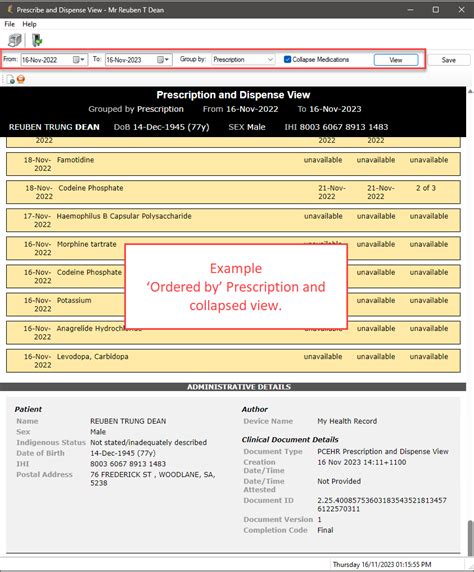Click the Save button
The height and width of the screenshot is (572, 474).
pos(448,60)
